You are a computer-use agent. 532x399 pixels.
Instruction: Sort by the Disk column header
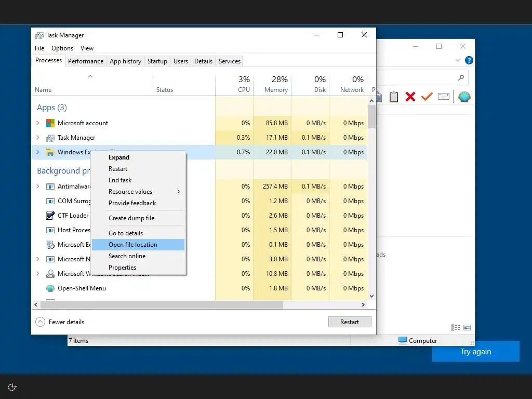pyautogui.click(x=311, y=85)
